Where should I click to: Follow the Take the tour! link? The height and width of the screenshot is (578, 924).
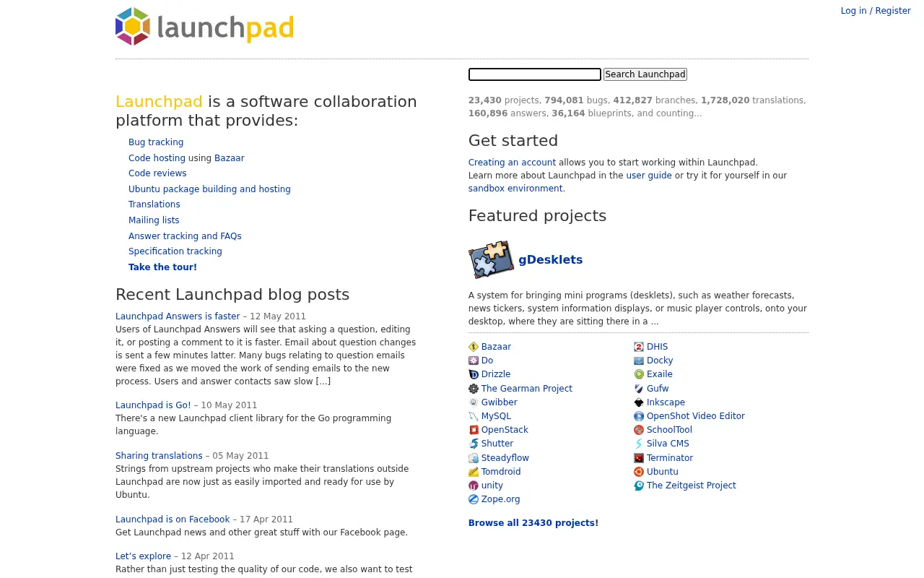[162, 267]
